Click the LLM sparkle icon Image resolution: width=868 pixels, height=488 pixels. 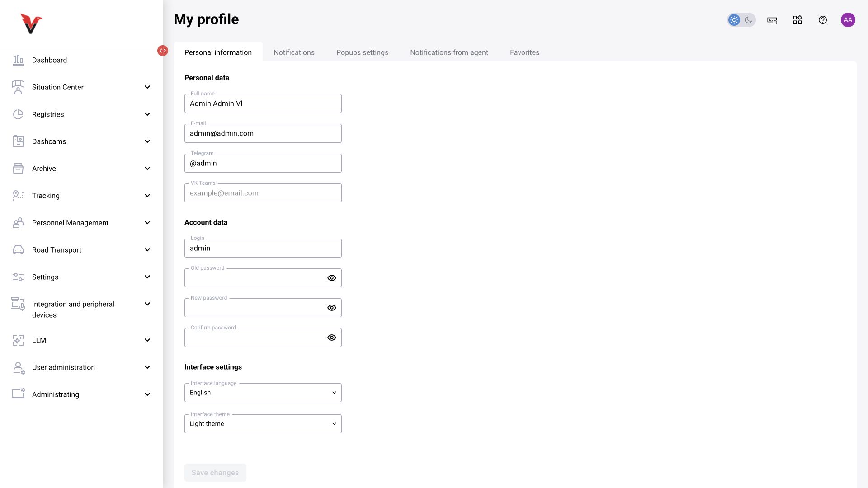pyautogui.click(x=18, y=340)
